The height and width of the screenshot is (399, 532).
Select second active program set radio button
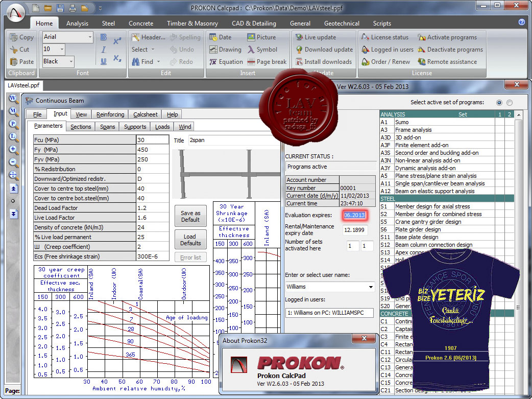(509, 103)
